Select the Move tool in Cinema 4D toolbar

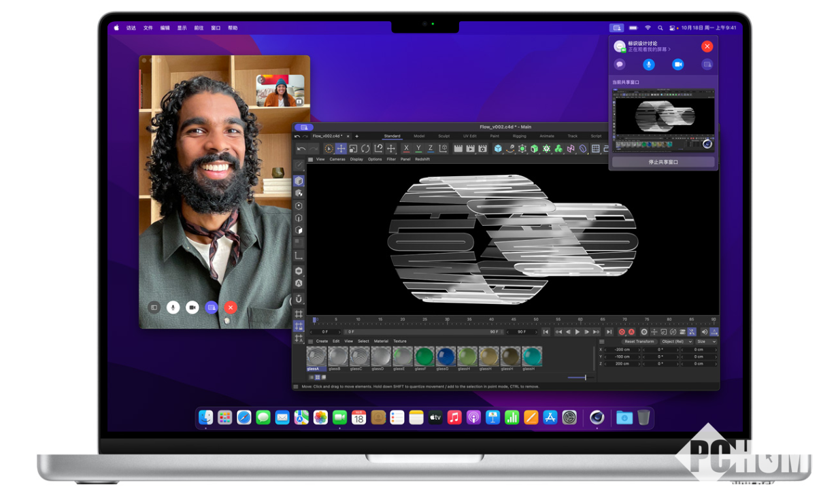[341, 148]
